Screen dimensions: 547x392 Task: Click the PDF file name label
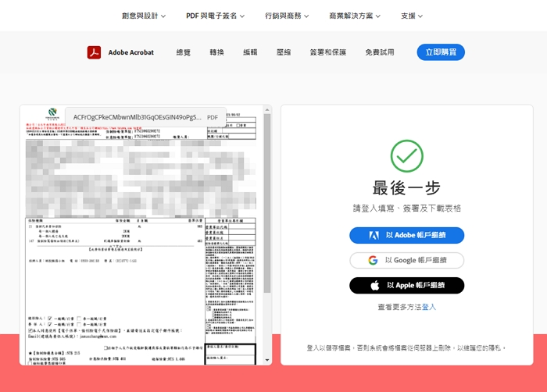pyautogui.click(x=137, y=117)
